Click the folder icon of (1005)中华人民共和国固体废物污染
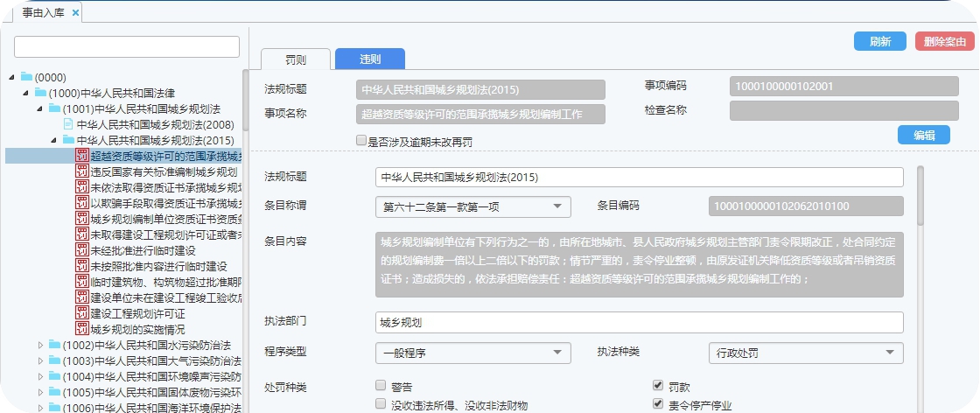 tap(54, 392)
